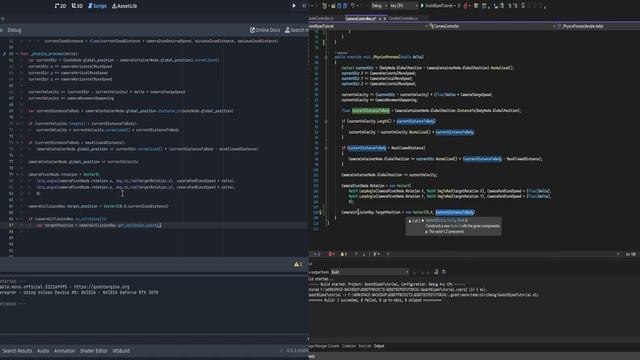Click Search Help in Godot script editor
Image resolution: width=640 pixels, height=360 pixels.
pos(297,30)
